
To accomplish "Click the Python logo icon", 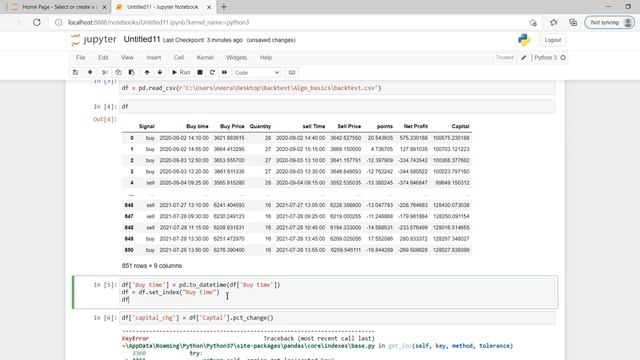I will [524, 40].
